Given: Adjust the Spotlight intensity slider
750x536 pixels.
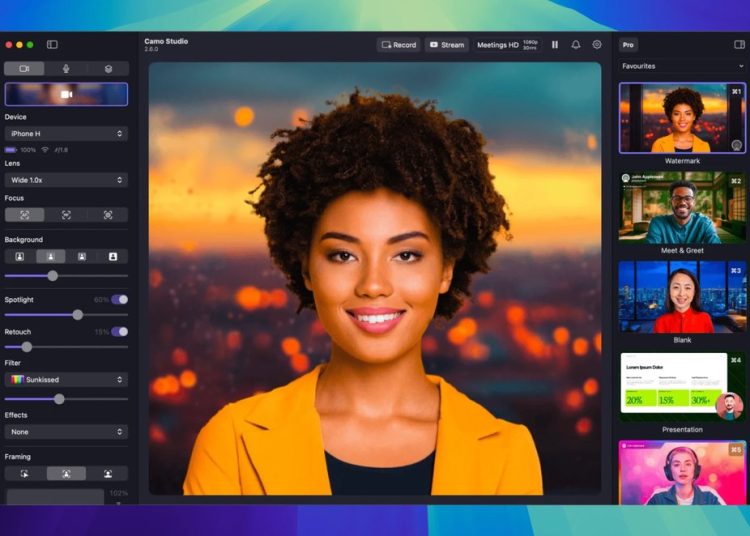Looking at the screenshot, I should click(66, 315).
